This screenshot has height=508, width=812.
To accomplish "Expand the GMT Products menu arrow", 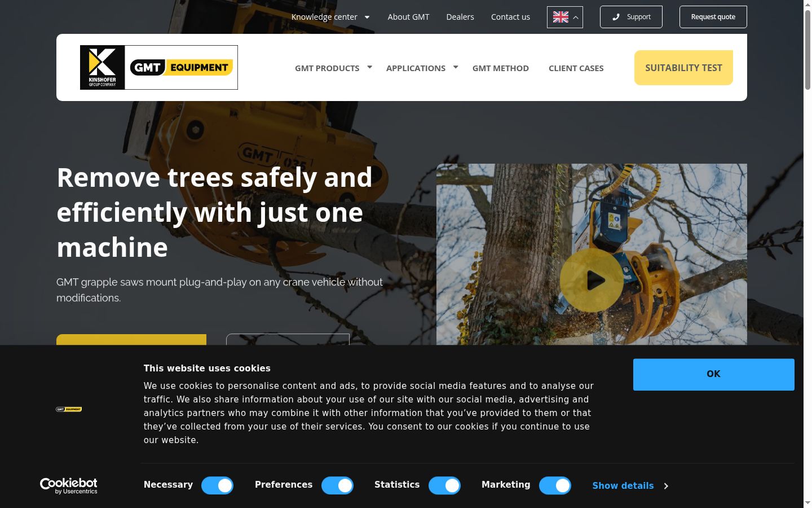I will coord(370,67).
